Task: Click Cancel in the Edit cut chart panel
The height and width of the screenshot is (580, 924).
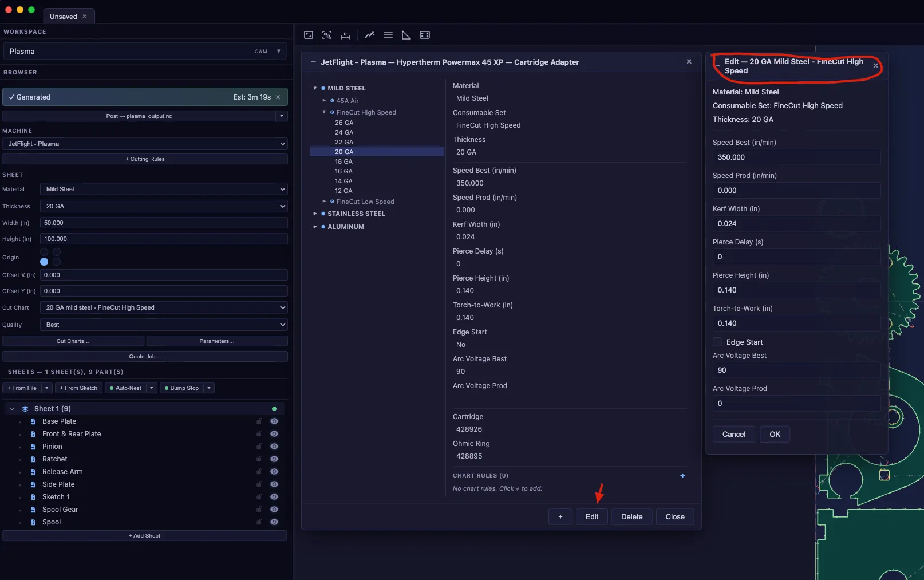Action: pos(734,434)
